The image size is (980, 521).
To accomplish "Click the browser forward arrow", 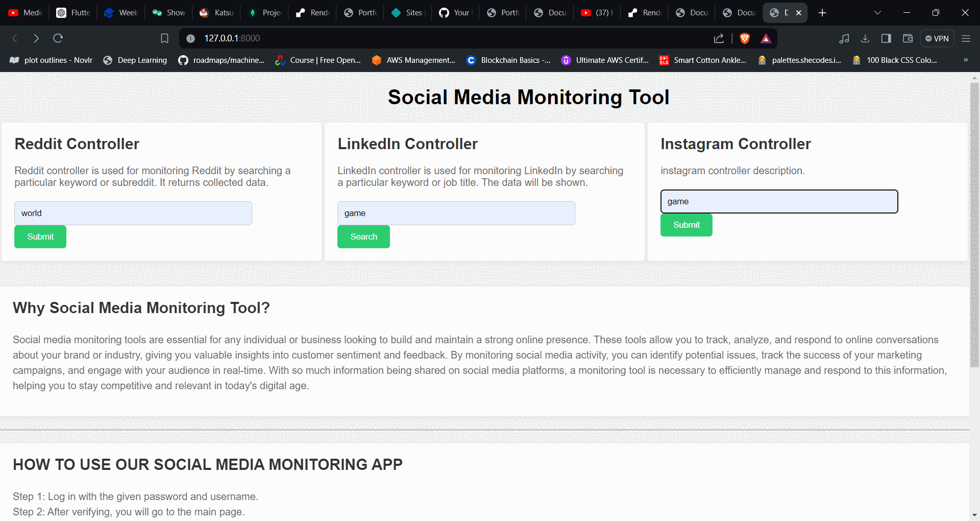I will (x=36, y=38).
